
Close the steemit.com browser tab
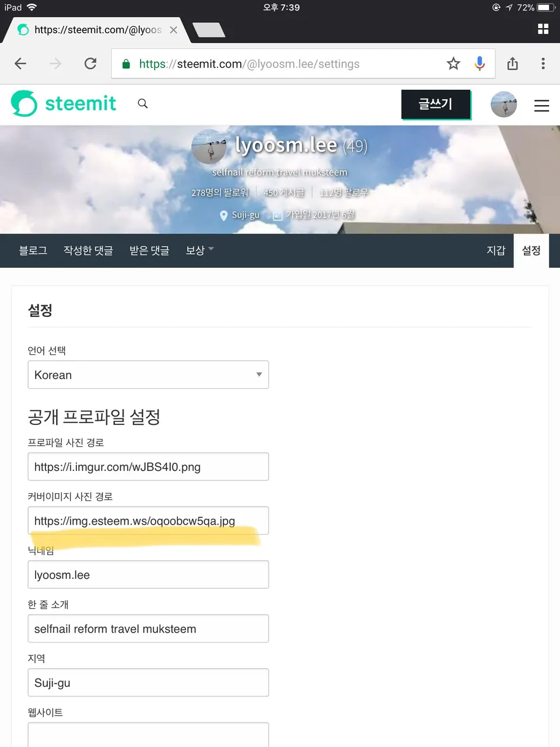pyautogui.click(x=173, y=30)
